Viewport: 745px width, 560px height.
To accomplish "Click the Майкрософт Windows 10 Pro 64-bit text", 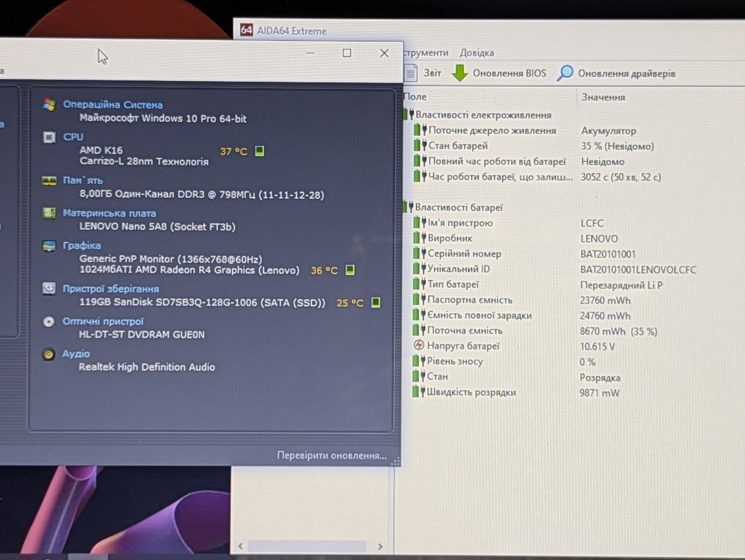I will pyautogui.click(x=163, y=118).
